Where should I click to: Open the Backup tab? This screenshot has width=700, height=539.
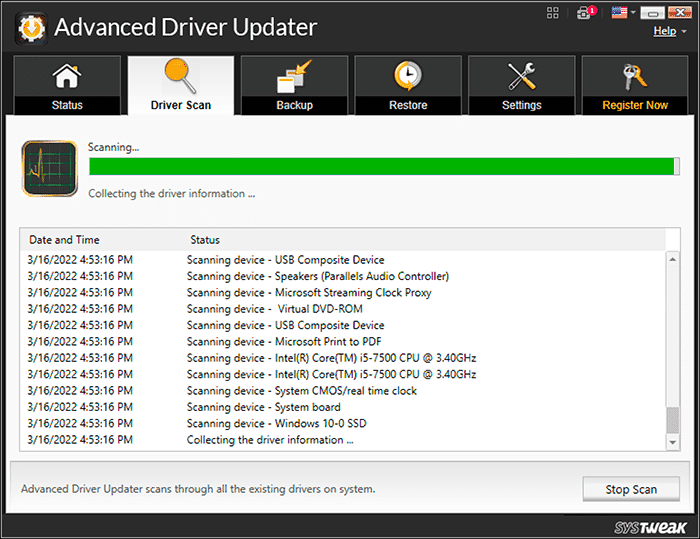click(294, 86)
